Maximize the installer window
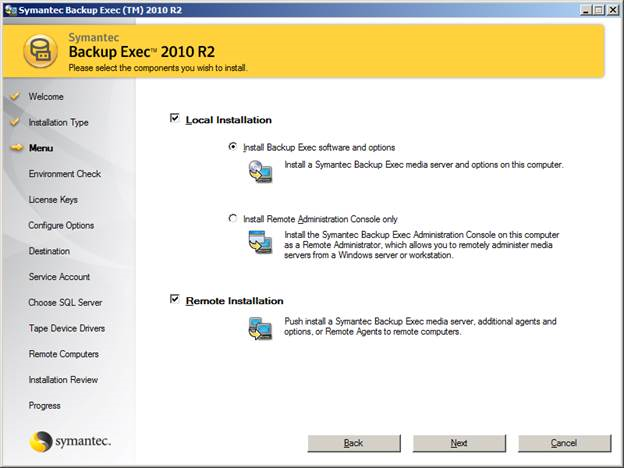This screenshot has width=624, height=468. (599, 10)
